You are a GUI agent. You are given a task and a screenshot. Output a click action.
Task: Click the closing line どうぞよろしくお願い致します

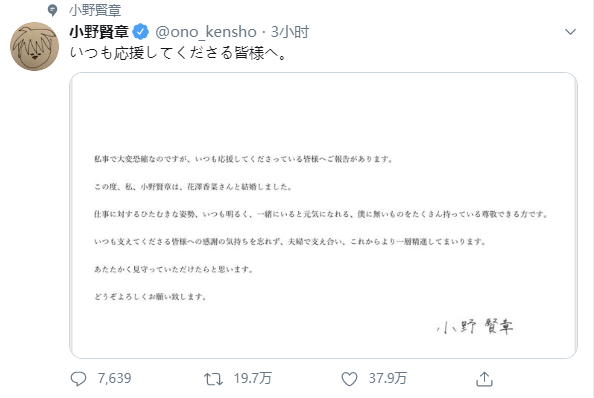pos(150,297)
